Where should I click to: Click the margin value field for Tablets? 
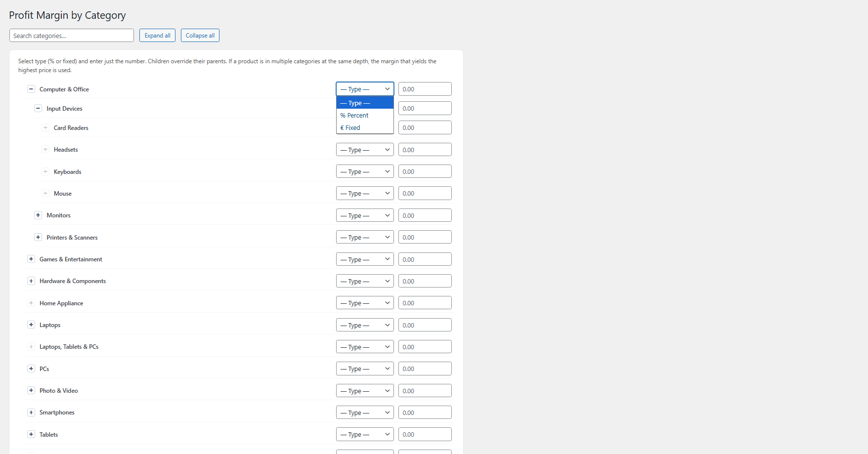(425, 435)
